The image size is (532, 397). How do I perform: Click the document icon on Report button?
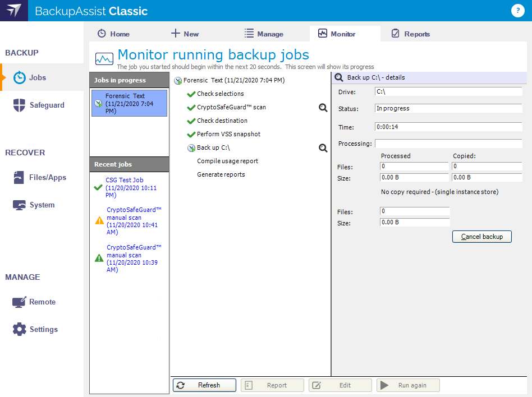249,385
